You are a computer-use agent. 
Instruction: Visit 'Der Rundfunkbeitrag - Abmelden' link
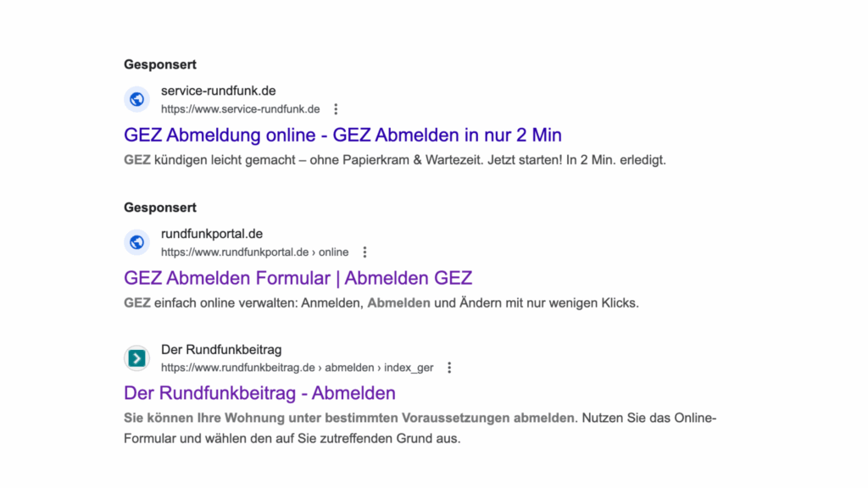(x=259, y=393)
